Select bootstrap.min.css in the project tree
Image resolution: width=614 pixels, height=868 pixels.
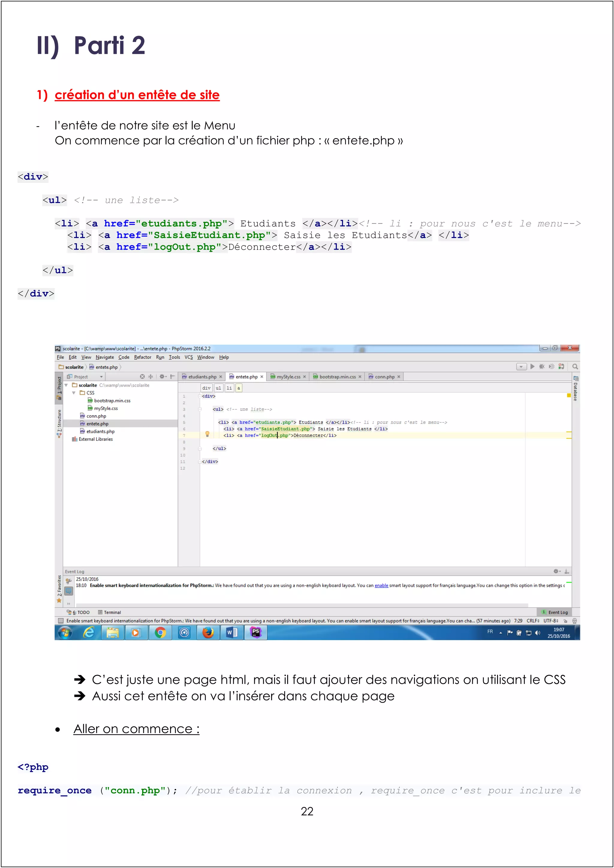click(109, 401)
